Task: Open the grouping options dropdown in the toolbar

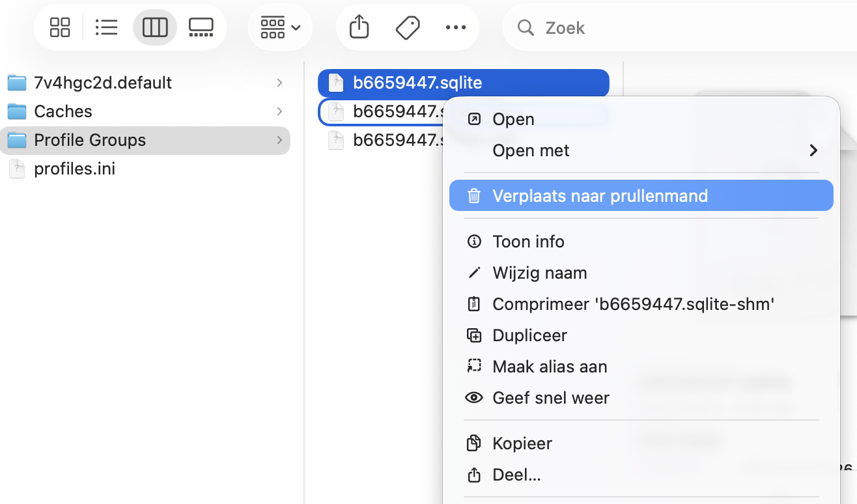Action: [280, 27]
